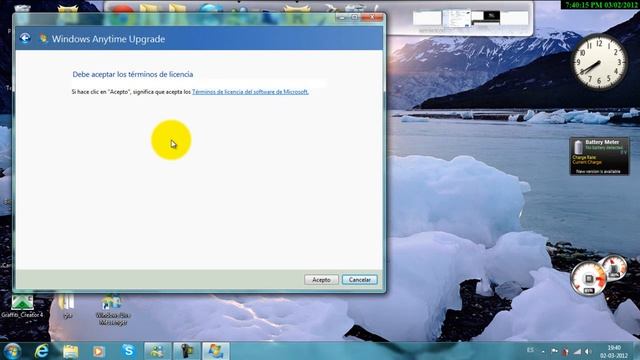
Task: Open Action Center flag icon in tray
Action: (554, 351)
